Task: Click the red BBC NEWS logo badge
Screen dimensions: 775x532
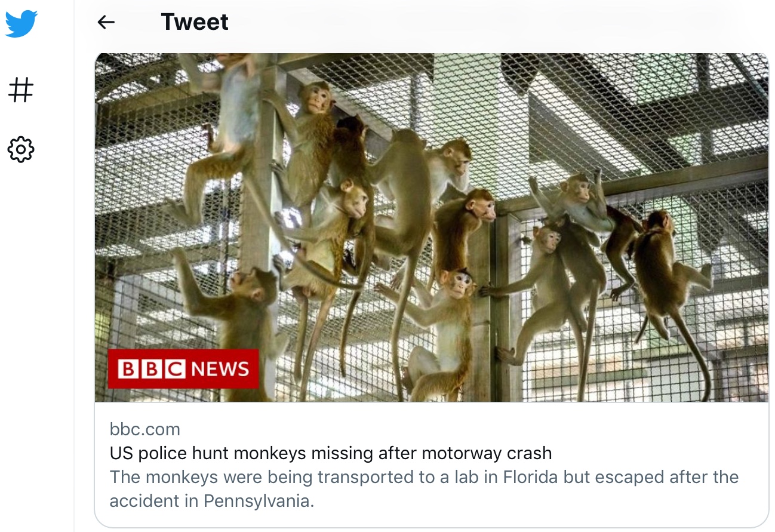Action: tap(183, 368)
